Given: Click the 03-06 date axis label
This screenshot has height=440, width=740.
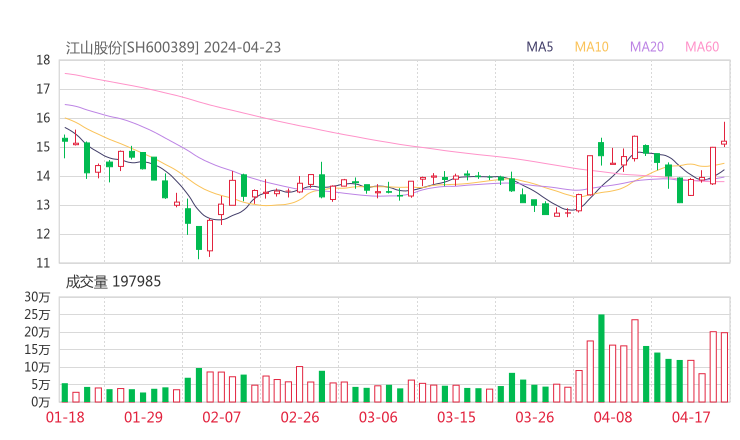Looking at the screenshot, I should pyautogui.click(x=378, y=417).
